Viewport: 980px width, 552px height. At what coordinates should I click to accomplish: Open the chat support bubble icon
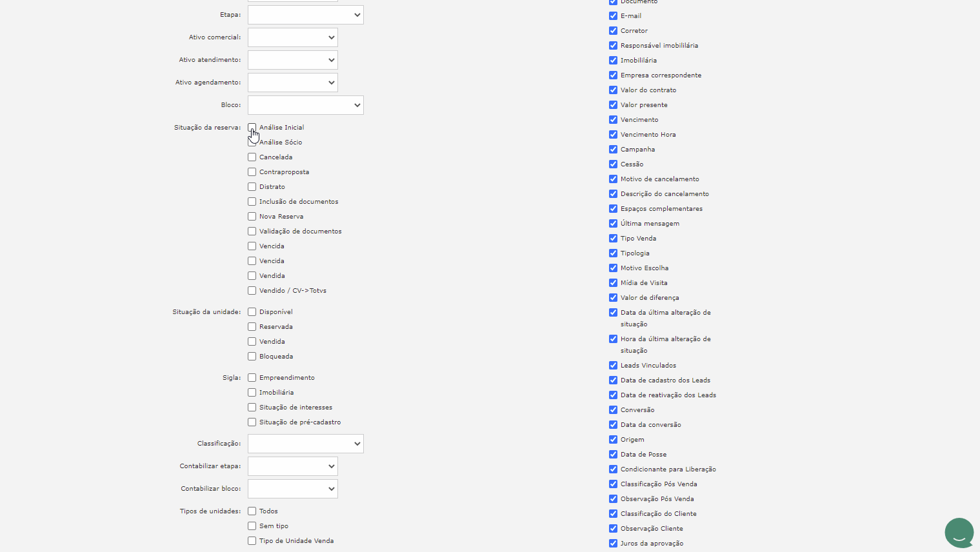point(959,533)
